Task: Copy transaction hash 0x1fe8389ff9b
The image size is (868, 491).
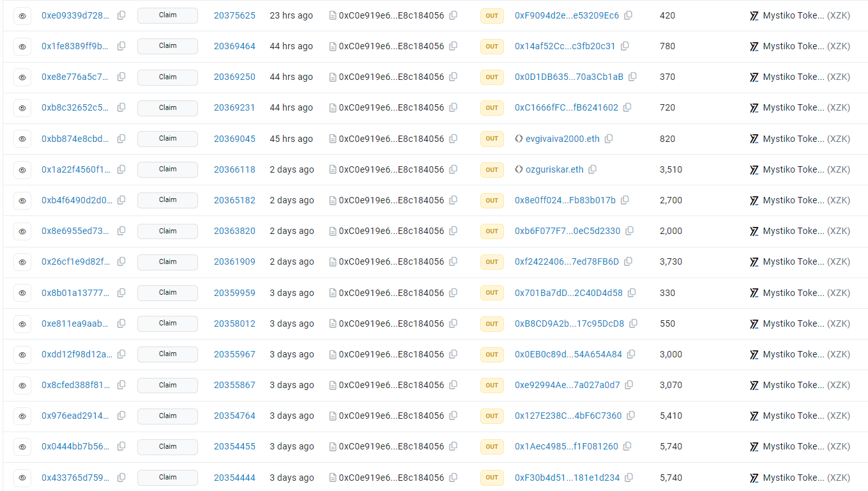Action: (121, 46)
